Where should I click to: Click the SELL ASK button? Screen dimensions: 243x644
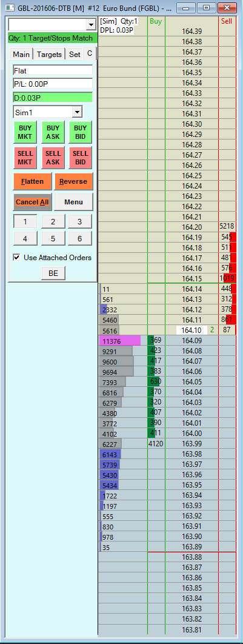coord(53,158)
